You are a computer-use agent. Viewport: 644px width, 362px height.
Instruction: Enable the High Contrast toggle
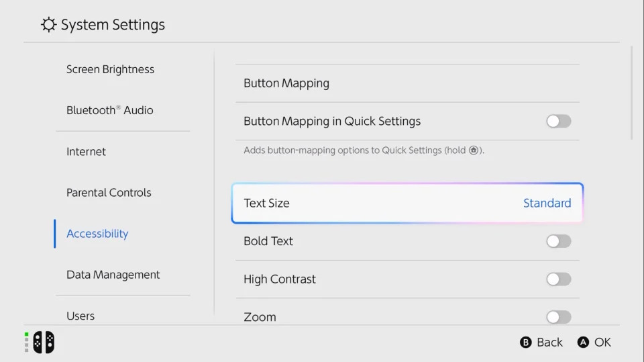[x=558, y=279]
